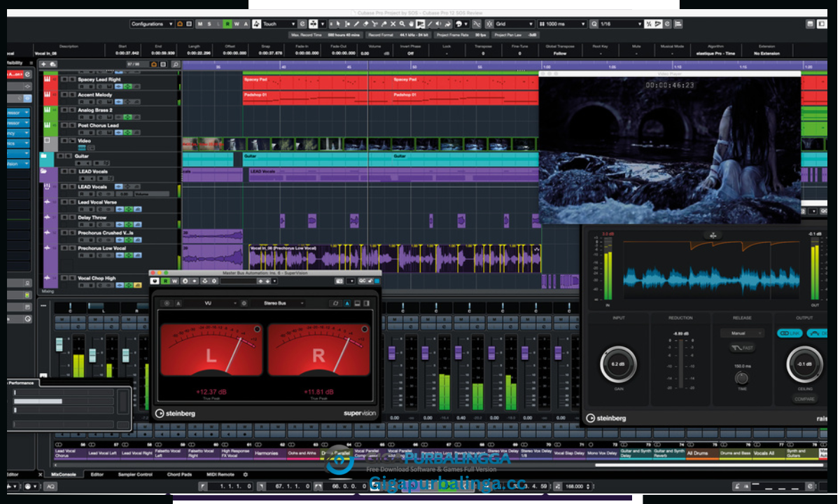Toggle the global Write automation (W) button

coord(237,24)
